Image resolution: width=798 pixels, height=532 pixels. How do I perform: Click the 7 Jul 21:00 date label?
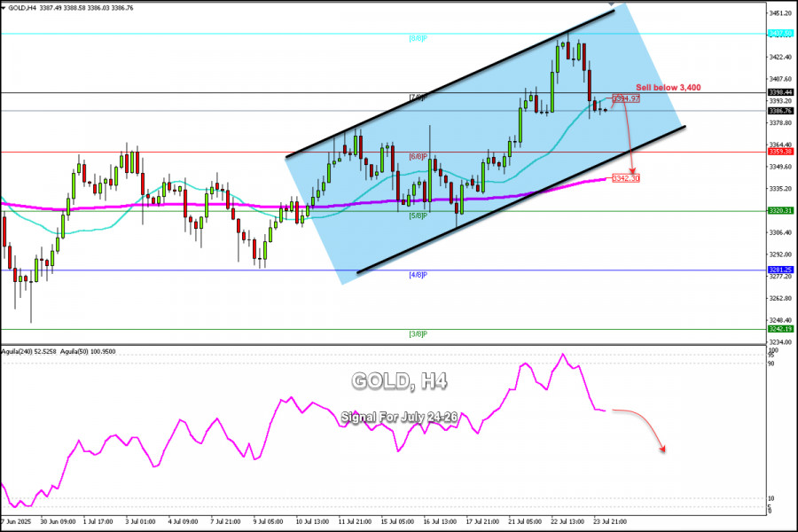tap(225, 522)
